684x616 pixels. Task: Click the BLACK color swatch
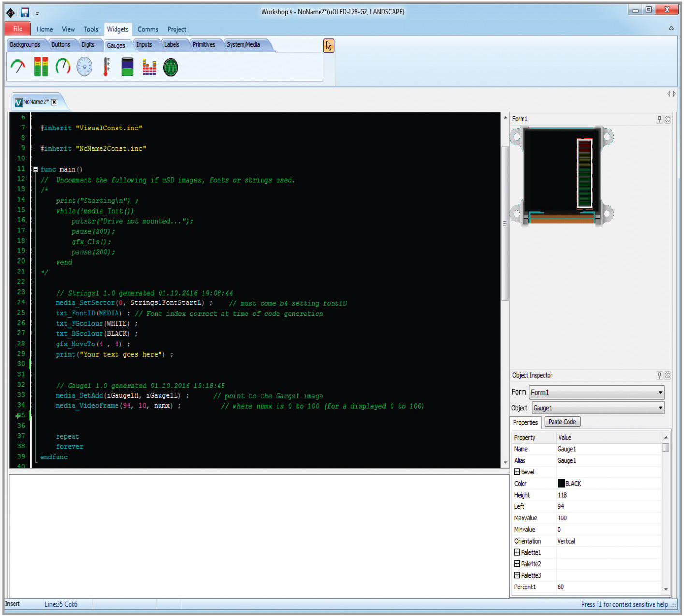coord(561,484)
